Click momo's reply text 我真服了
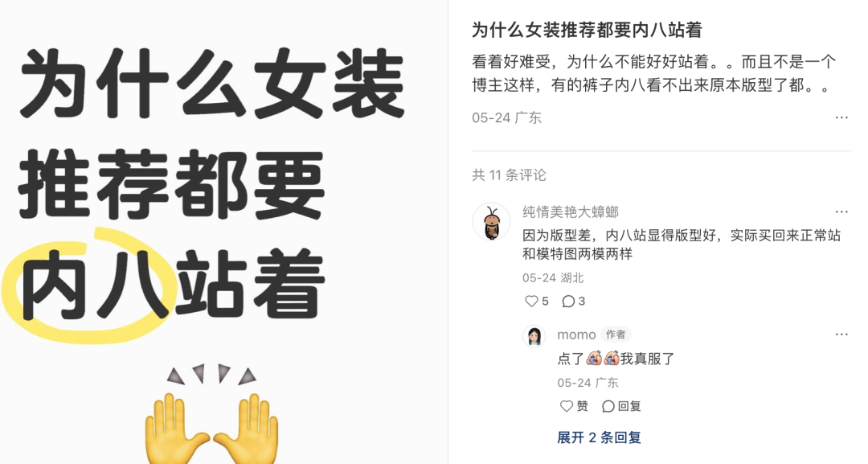Viewport: 868px width, 464px height. (x=647, y=359)
